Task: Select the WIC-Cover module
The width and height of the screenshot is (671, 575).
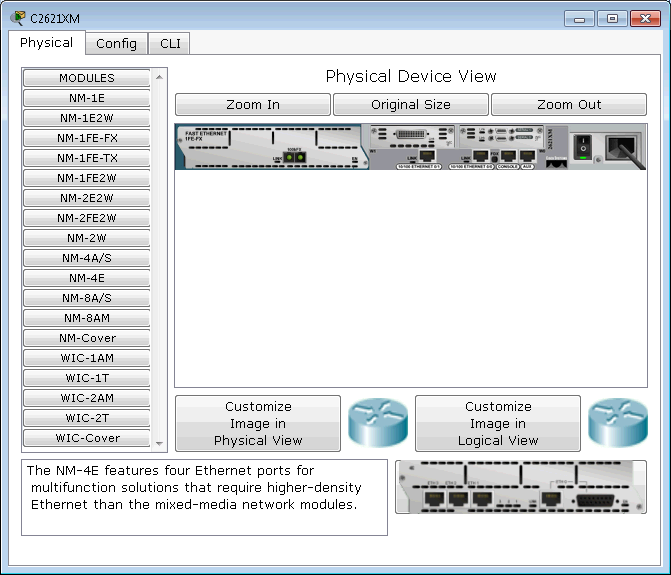Action: (87, 438)
